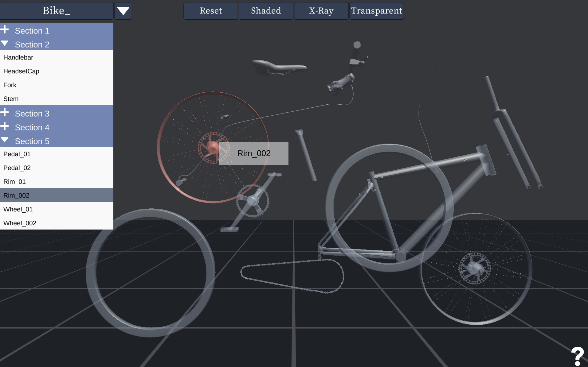
Task: Select Section 4 header label
Action: point(32,128)
